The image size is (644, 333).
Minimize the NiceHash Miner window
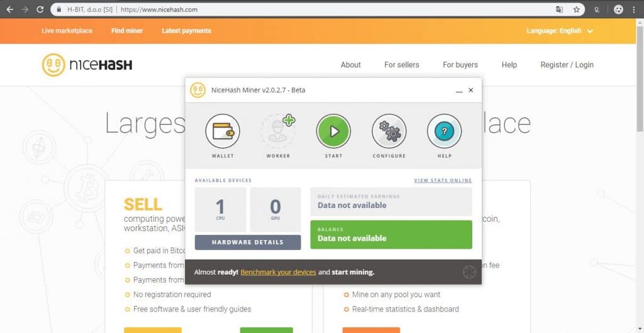tap(459, 90)
